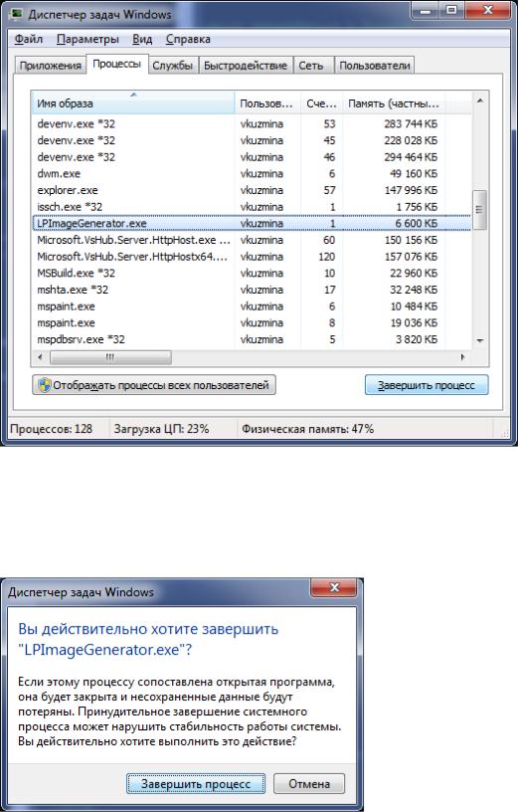Switch to the Быстродействие tab
Image resolution: width=518 pixels, height=812 pixels.
click(x=246, y=66)
